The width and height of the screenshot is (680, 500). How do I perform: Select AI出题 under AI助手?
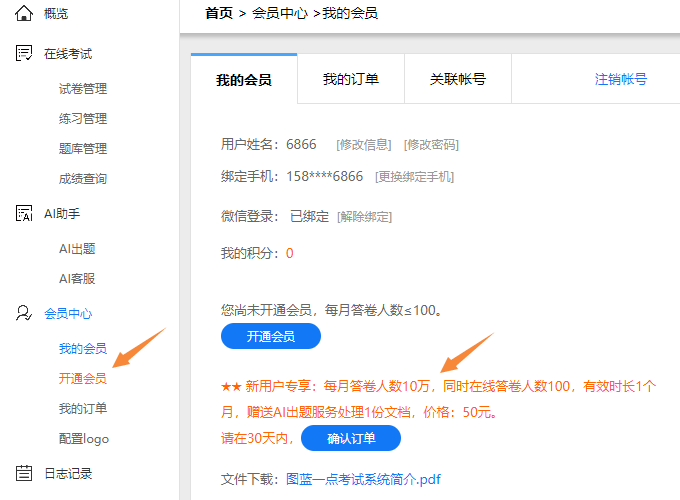pos(77,249)
